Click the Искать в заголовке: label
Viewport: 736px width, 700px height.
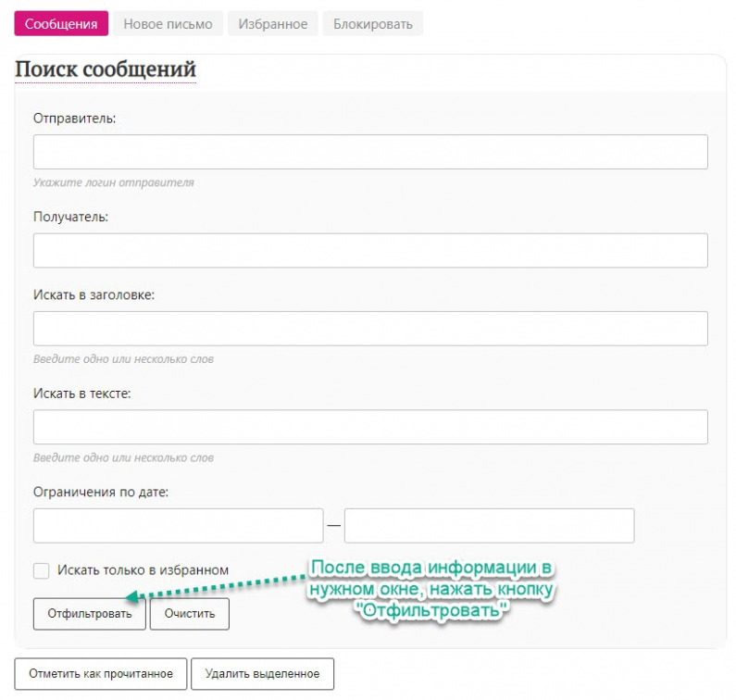[94, 294]
